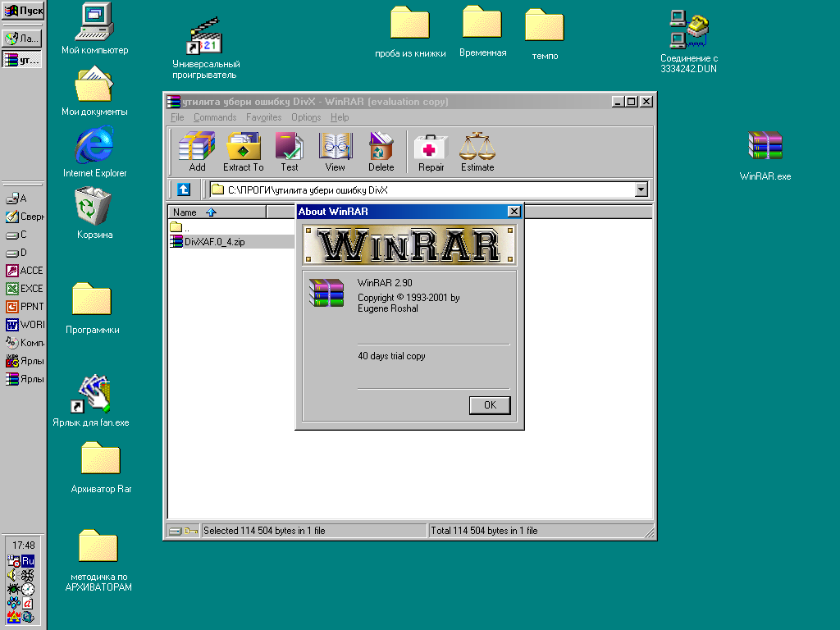Select the темпо folder icon
The width and height of the screenshot is (840, 630).
pos(545,34)
